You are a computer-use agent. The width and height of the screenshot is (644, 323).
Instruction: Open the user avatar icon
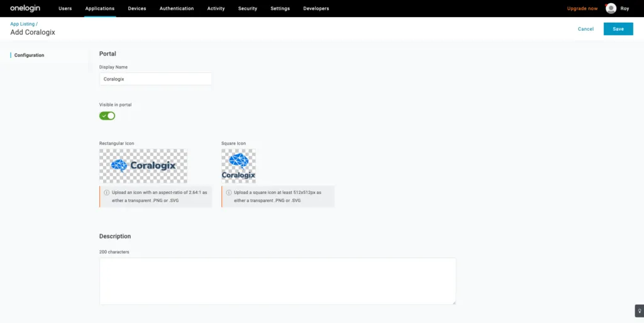tap(611, 8)
